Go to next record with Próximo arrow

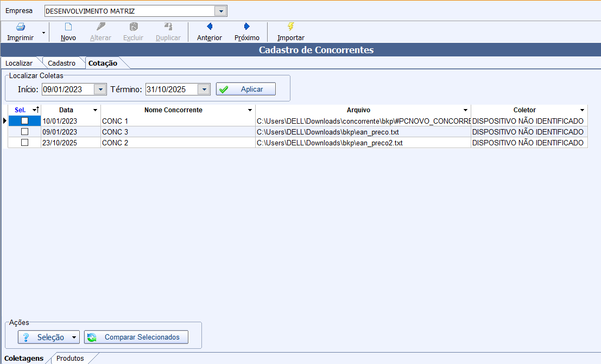tap(247, 27)
